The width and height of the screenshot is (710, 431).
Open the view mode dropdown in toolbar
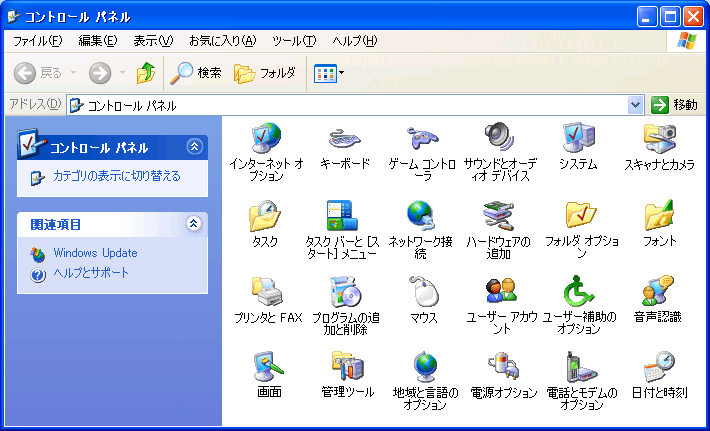point(341,73)
